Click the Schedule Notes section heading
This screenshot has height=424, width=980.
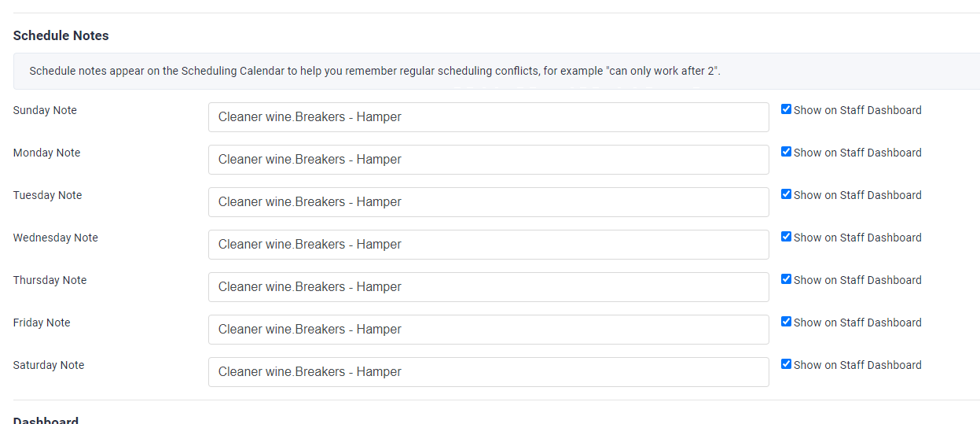(x=61, y=36)
